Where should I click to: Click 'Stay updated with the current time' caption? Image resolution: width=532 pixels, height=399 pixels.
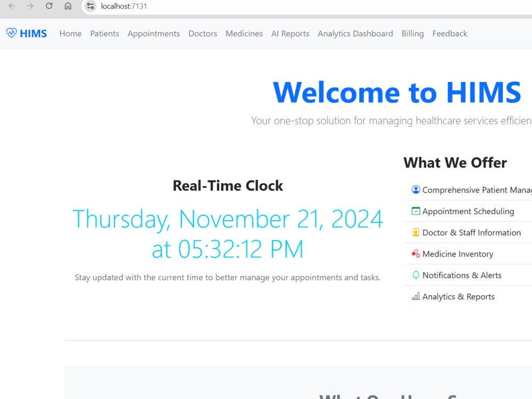(x=228, y=278)
